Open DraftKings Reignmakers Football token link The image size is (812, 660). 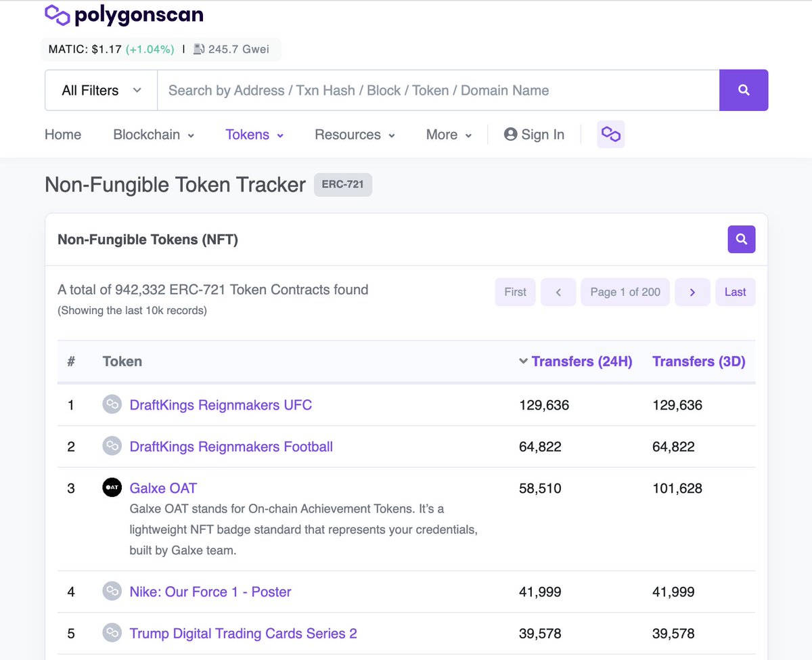231,447
